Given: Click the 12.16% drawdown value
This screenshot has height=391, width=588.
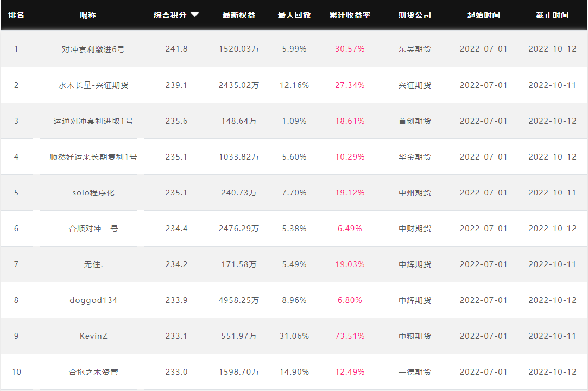Looking at the screenshot, I should (294, 85).
